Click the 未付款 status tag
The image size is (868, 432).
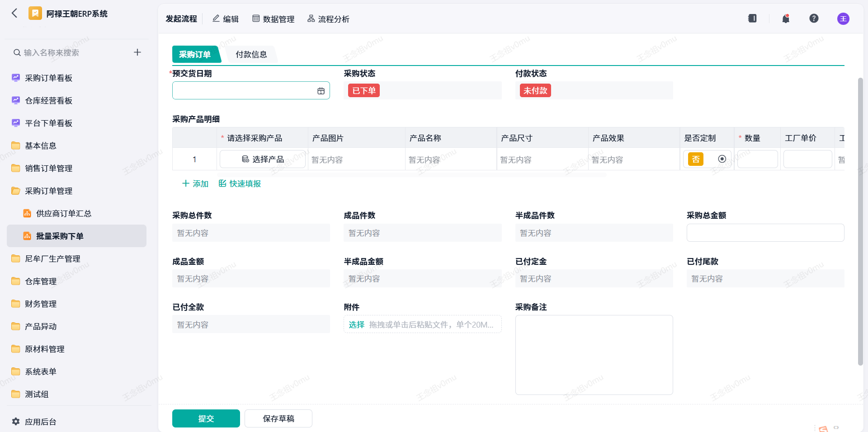tap(535, 90)
